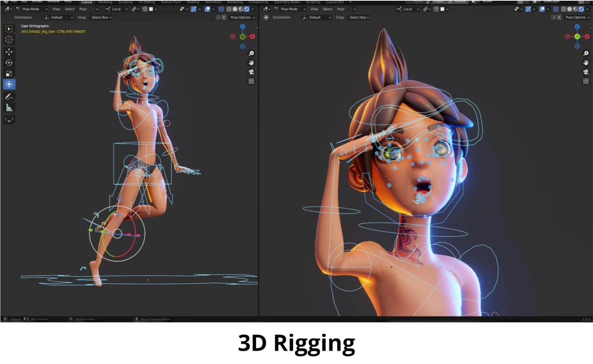Viewport: 593px width, 364px height.
Task: Select the Measure ruler tool
Action: [x=9, y=108]
